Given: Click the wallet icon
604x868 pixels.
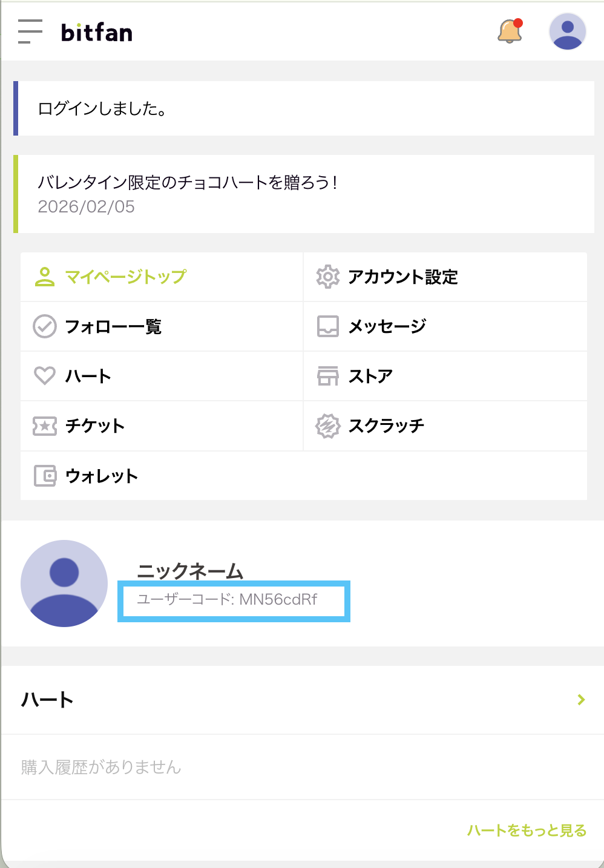Looking at the screenshot, I should tap(45, 476).
